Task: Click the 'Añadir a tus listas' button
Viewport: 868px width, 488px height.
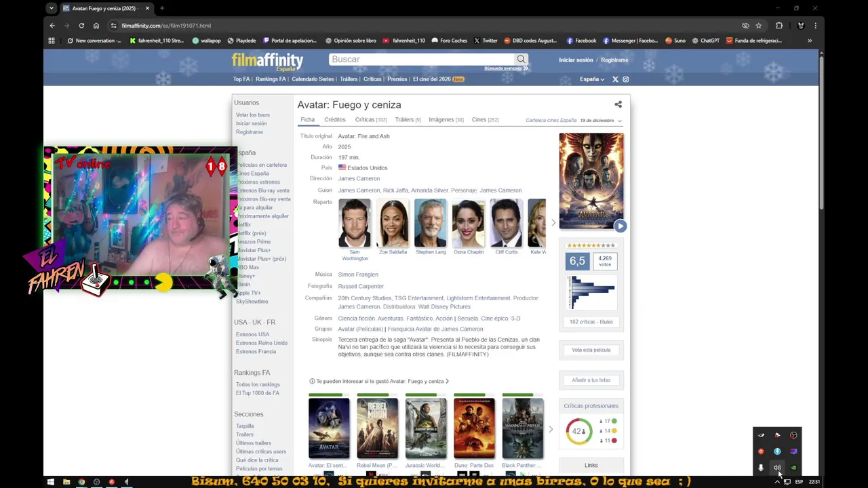Action: coord(591,380)
